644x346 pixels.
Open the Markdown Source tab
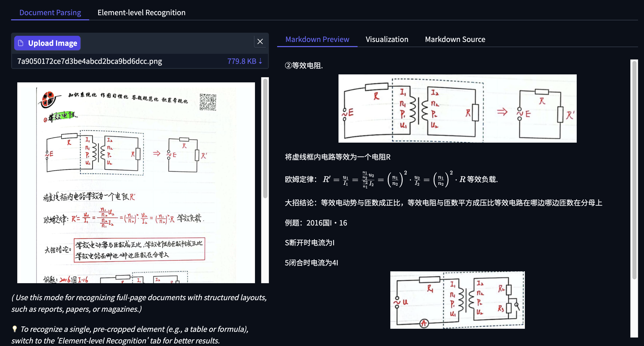tap(455, 39)
